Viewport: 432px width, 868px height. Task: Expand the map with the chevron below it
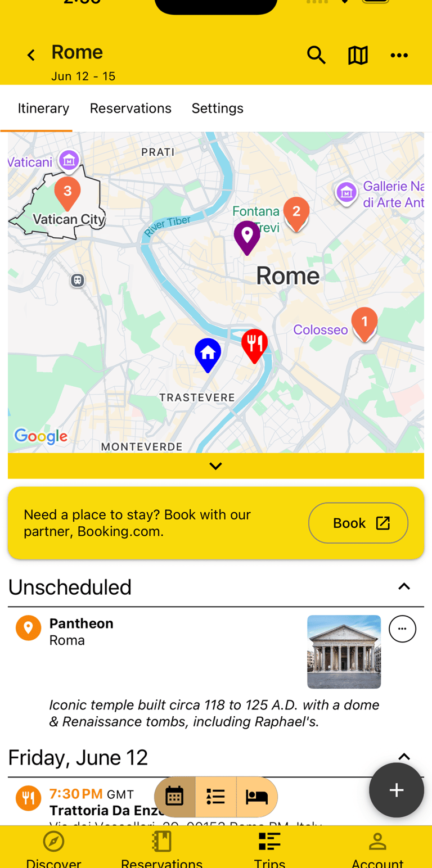[215, 465]
